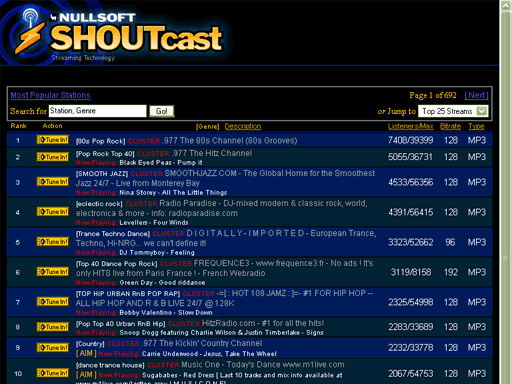Click the [Genre] column header label
This screenshot has height=384, width=512.
click(x=208, y=127)
